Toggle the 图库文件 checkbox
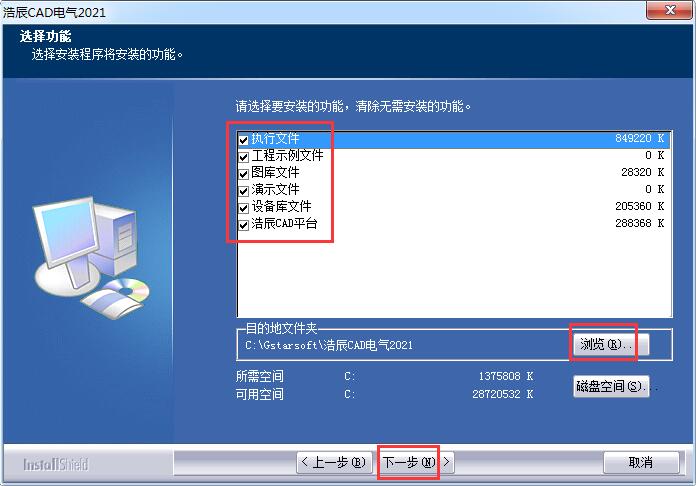Viewport: 696px width, 486px height. [243, 174]
